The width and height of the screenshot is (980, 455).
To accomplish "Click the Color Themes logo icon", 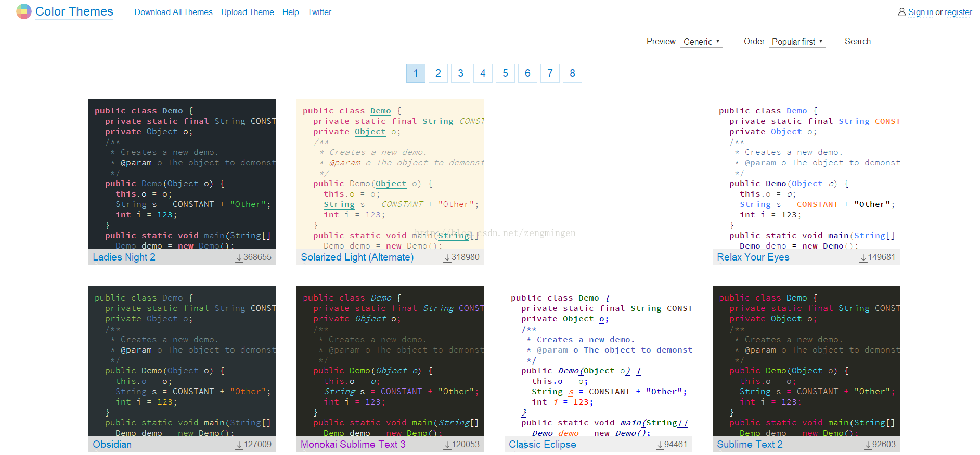I will (x=24, y=11).
